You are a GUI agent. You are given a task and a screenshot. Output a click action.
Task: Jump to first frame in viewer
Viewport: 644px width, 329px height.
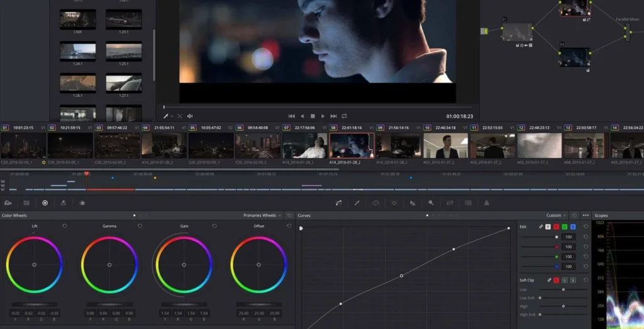click(x=291, y=116)
